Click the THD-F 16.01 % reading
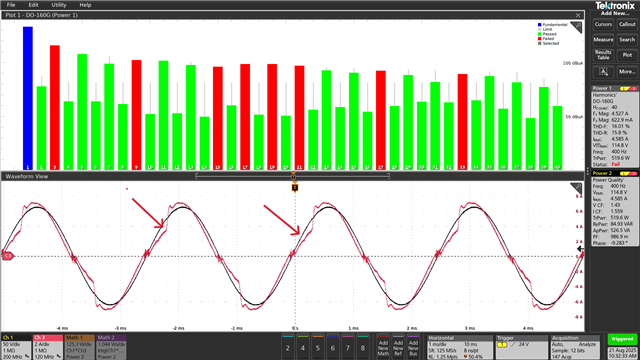640x360 pixels. click(611, 127)
